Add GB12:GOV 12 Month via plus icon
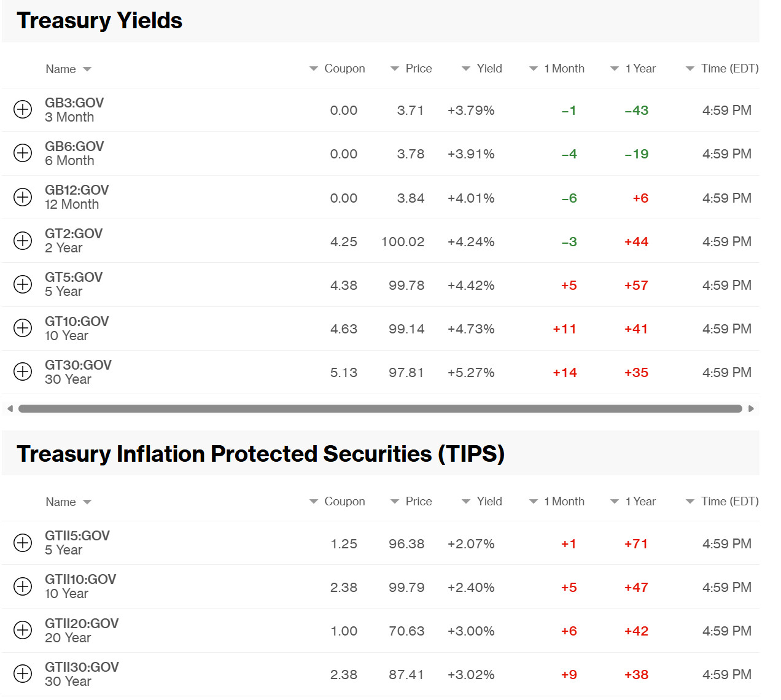Viewport: 781px width, 700px height. [x=23, y=197]
